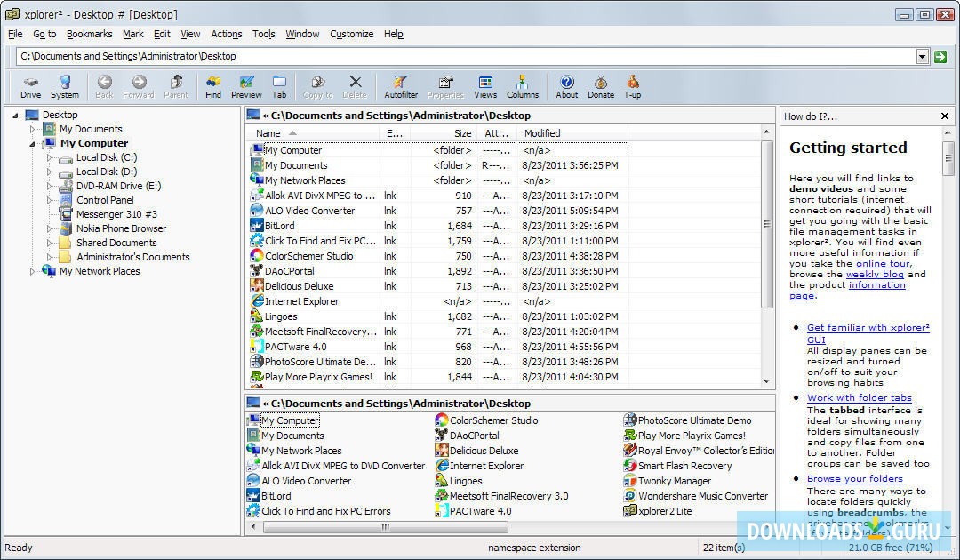Open a new Tab from toolbar

click(x=279, y=86)
